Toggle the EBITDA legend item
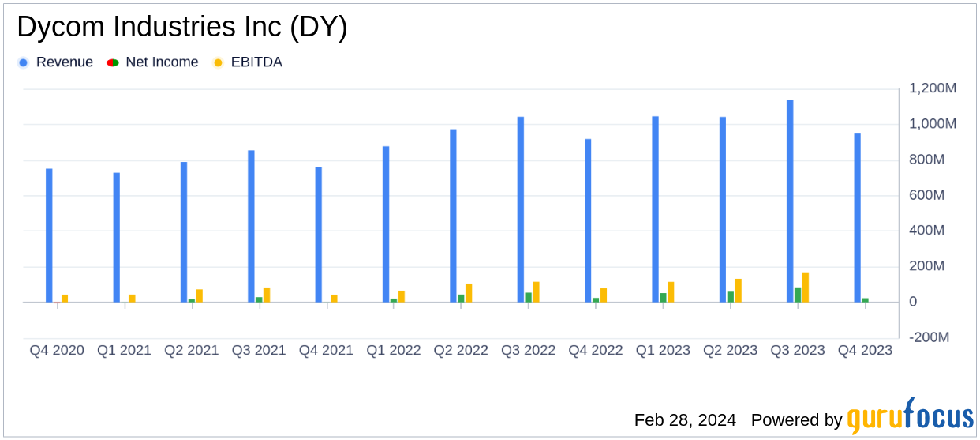Screen dimensions: 980x440 point(248,62)
